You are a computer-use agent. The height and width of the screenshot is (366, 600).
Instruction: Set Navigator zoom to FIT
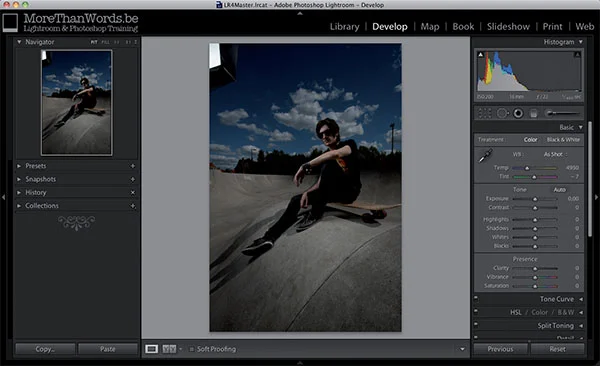(x=94, y=42)
